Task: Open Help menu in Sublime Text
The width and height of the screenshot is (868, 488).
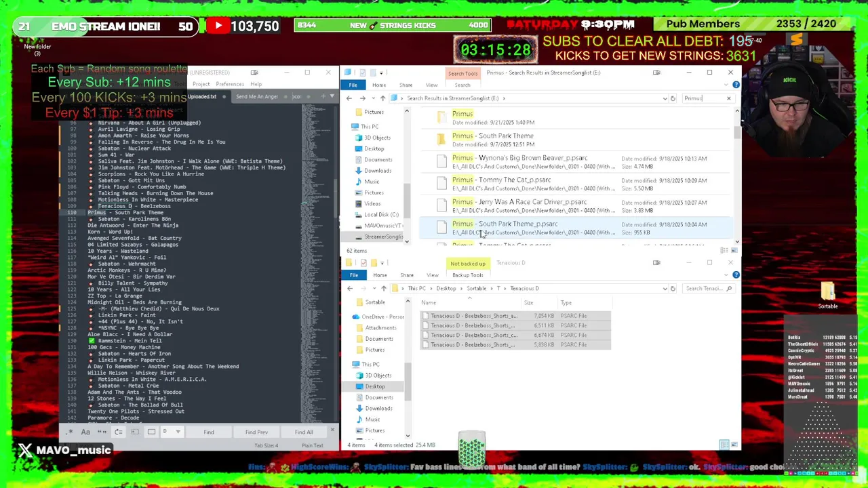Action: coord(256,84)
